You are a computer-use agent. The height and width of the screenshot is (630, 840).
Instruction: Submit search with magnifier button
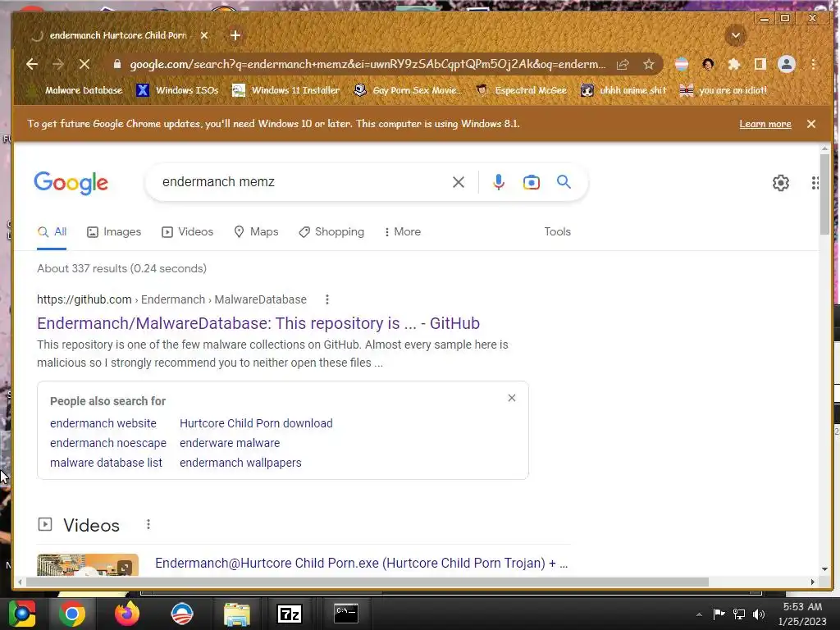click(x=564, y=182)
